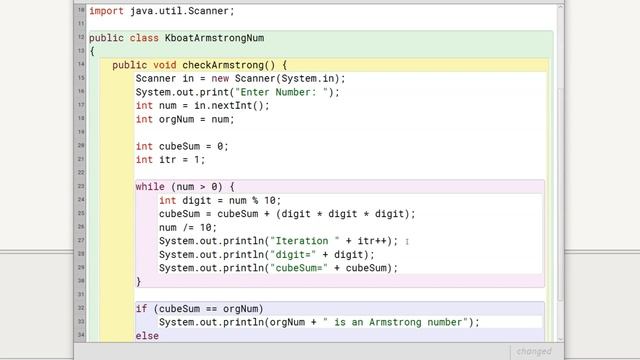Click the cubeSum = cubeSum + digit cube line

[287, 214]
